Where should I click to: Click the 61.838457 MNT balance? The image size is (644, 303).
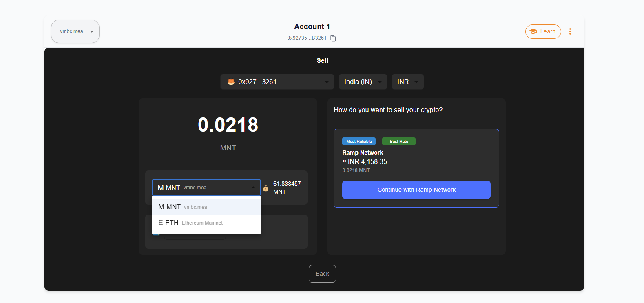[287, 188]
